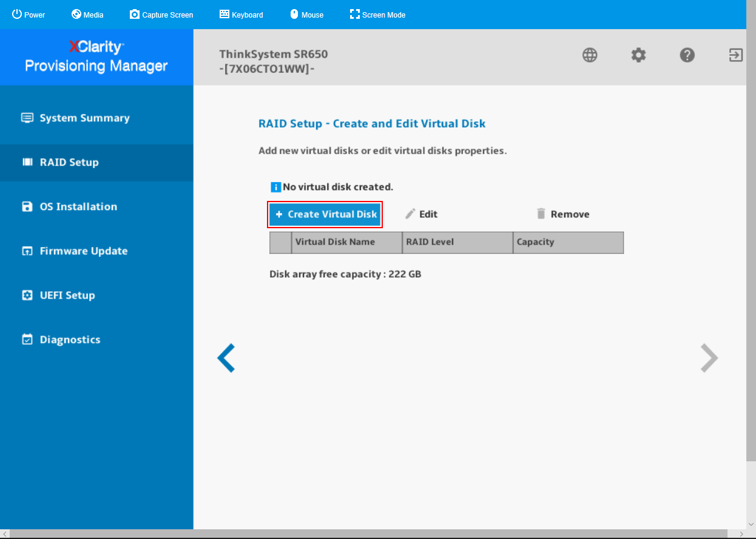
Task: Go back with the left arrow
Action: pyautogui.click(x=226, y=358)
